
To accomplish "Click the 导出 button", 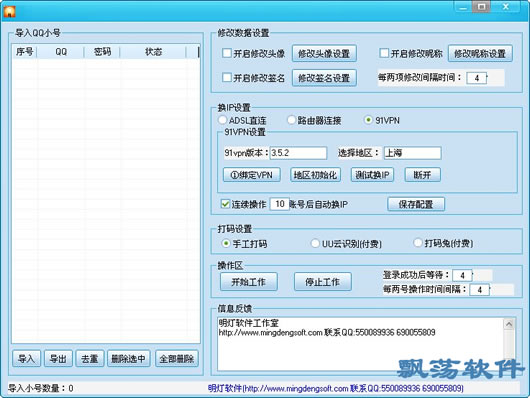I will pyautogui.click(x=58, y=358).
